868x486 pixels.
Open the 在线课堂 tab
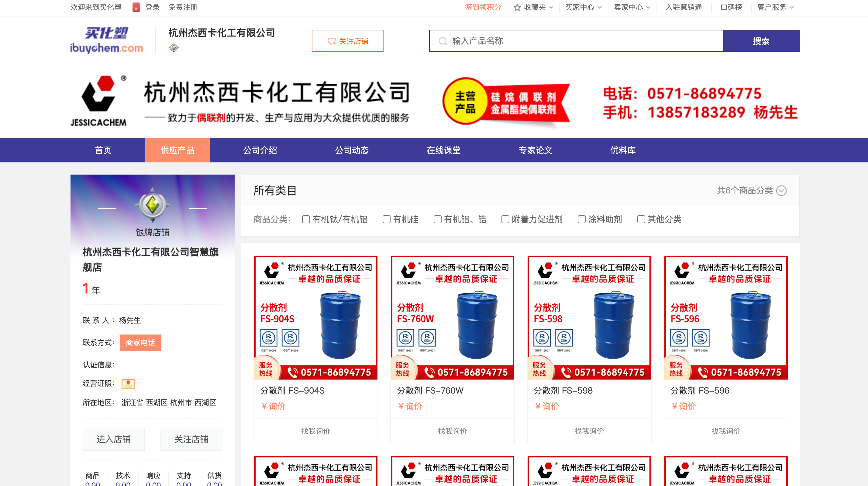(443, 150)
